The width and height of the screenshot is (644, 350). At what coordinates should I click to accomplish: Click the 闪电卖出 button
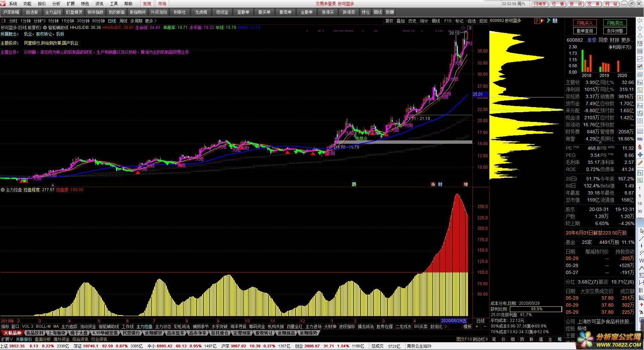click(615, 23)
